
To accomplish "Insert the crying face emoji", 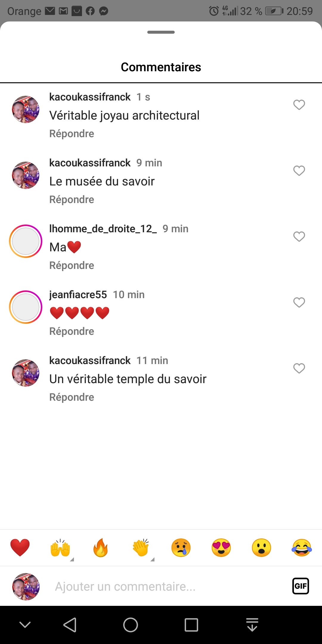I will click(x=181, y=548).
